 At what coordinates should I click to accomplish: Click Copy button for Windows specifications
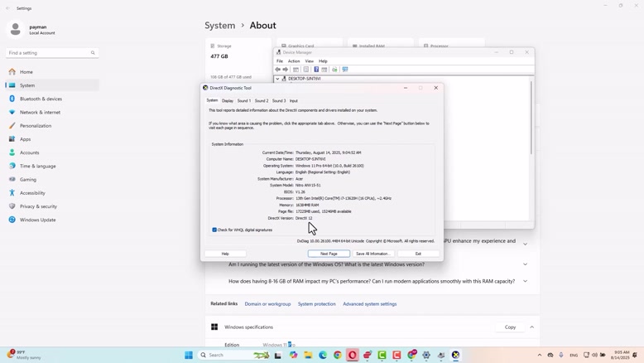[510, 327]
